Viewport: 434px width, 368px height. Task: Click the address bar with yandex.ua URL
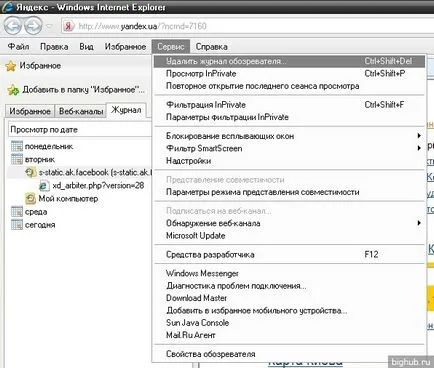(247, 26)
